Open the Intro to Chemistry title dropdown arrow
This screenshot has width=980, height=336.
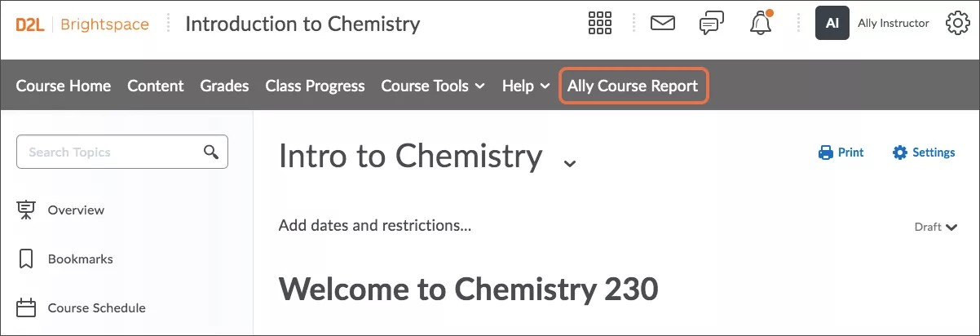[x=570, y=163]
